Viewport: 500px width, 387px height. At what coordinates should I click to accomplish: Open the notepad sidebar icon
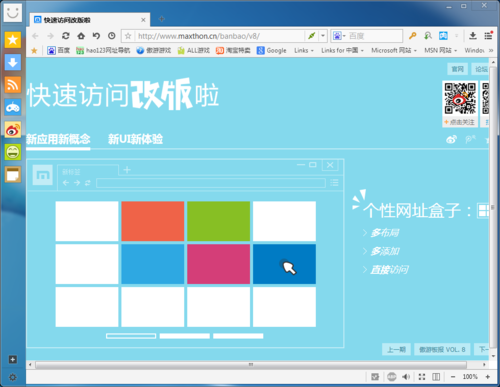[x=13, y=175]
